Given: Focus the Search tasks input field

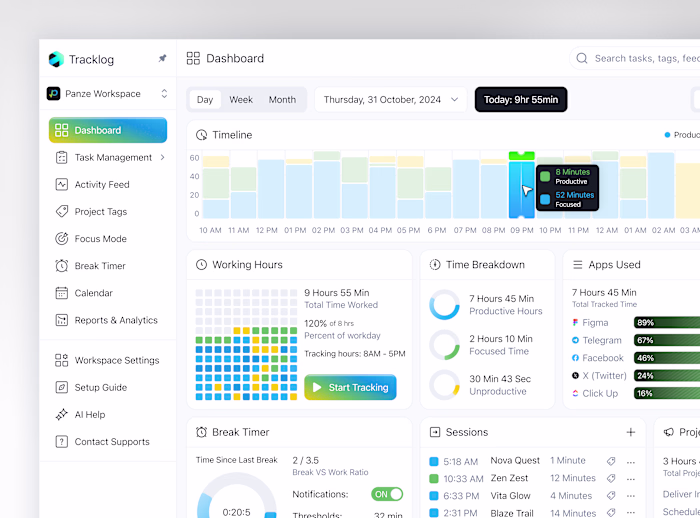Looking at the screenshot, I should [634, 58].
